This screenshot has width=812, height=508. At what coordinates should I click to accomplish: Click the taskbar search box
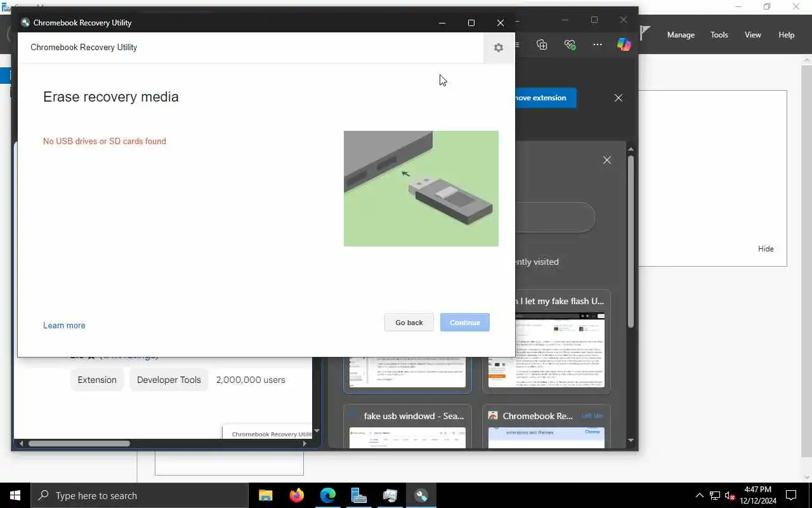tap(139, 495)
